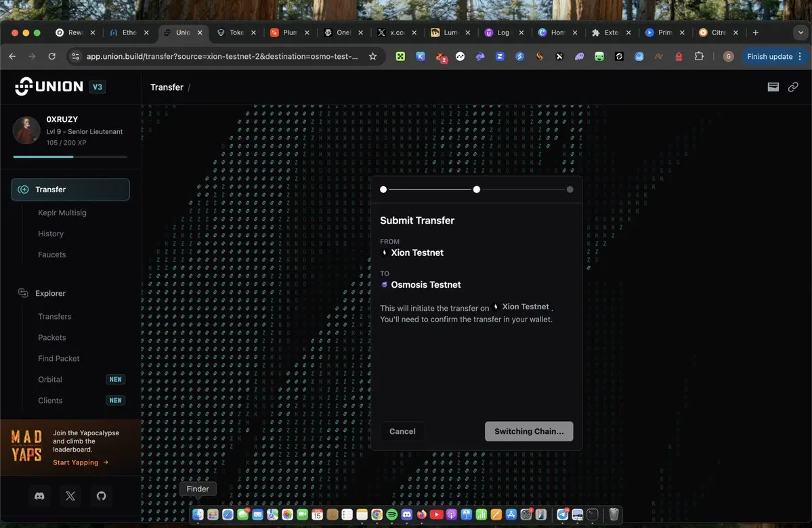Click the address bar URL
The width and height of the screenshot is (812, 528).
(x=221, y=56)
